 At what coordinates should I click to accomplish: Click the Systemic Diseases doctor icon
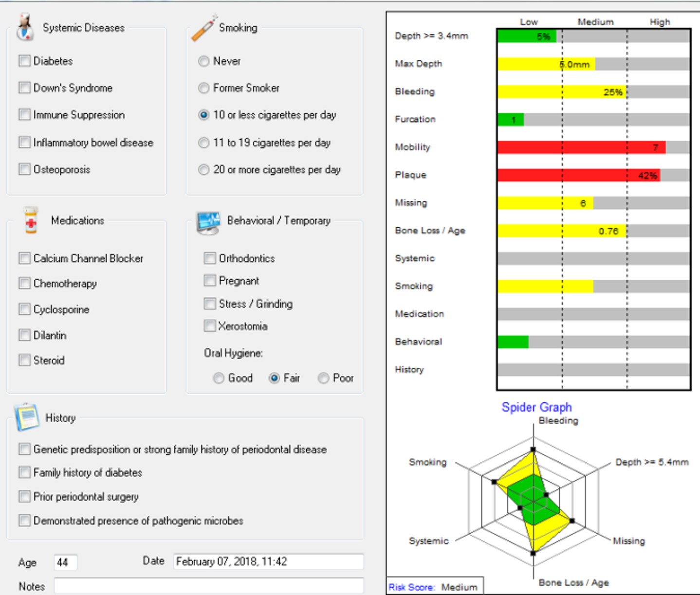click(25, 28)
